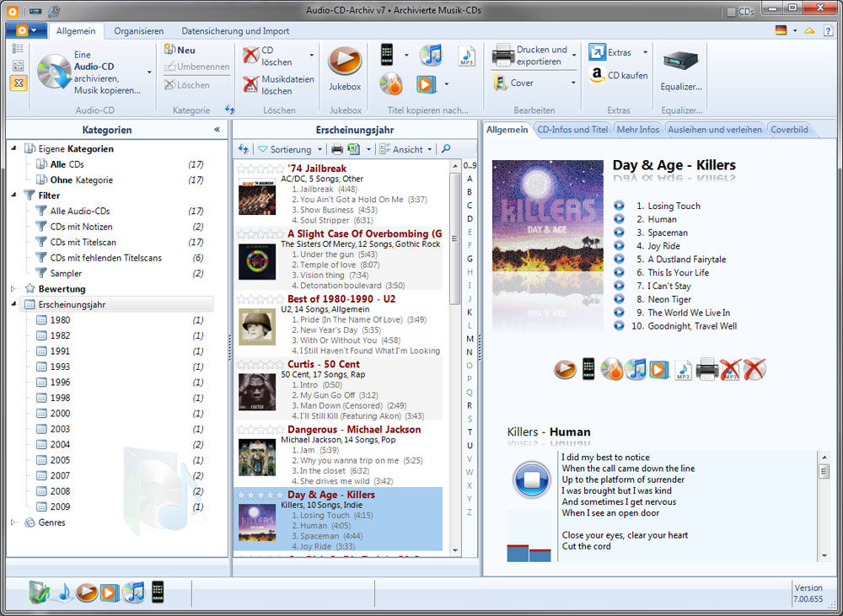Image resolution: width=843 pixels, height=616 pixels.
Task: Click the MP3 file icon in ribbon
Action: (466, 56)
